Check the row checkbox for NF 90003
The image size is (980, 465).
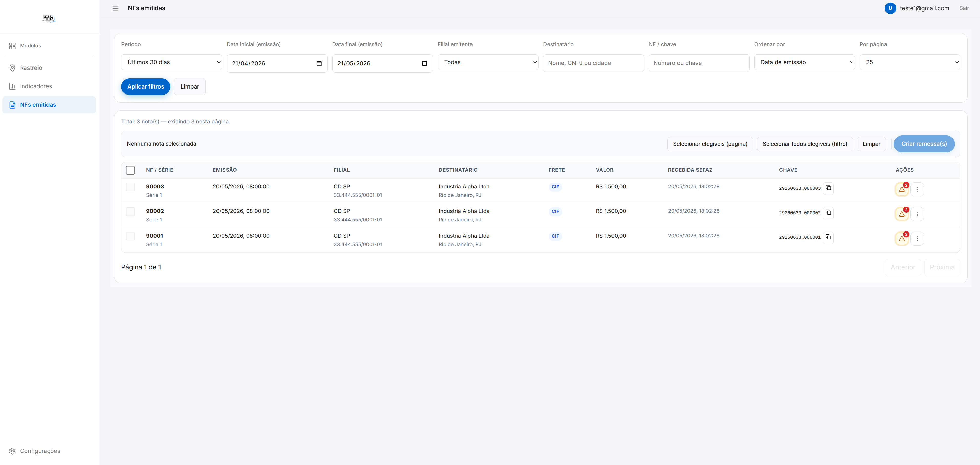[x=130, y=187]
